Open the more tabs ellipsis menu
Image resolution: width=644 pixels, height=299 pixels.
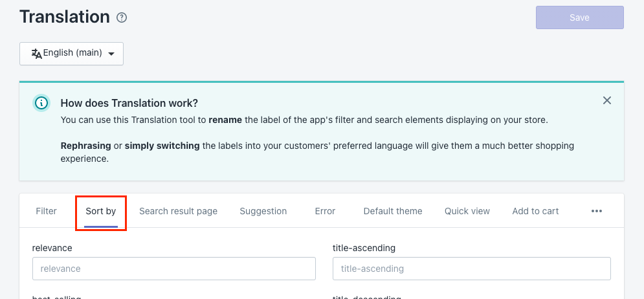click(x=597, y=211)
